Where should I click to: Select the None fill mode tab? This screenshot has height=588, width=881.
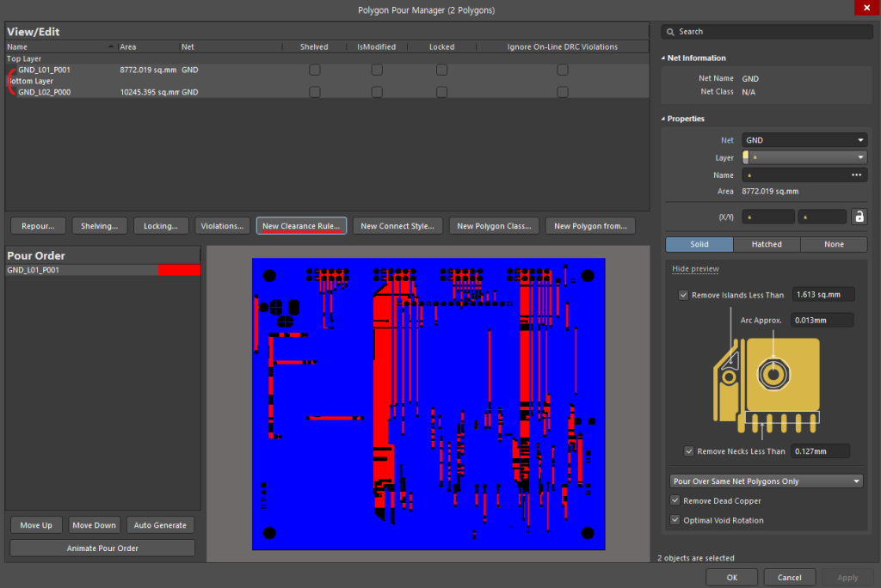coord(834,244)
